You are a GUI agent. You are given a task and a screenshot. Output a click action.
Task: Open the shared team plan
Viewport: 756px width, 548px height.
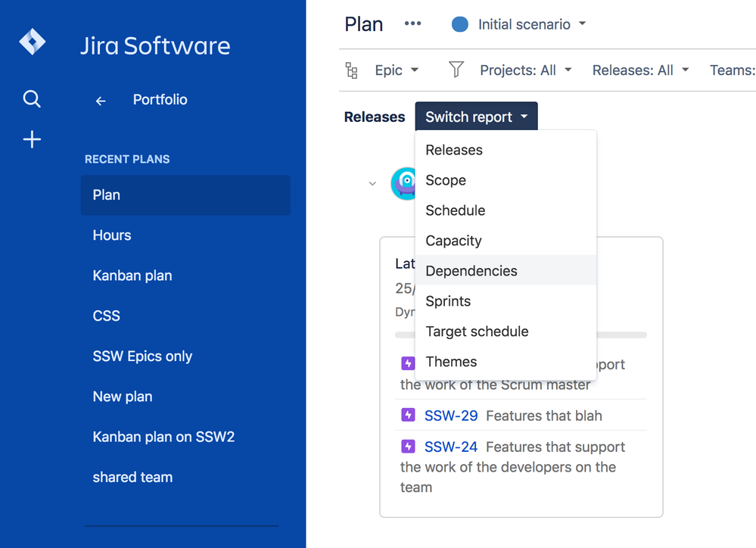(185, 477)
